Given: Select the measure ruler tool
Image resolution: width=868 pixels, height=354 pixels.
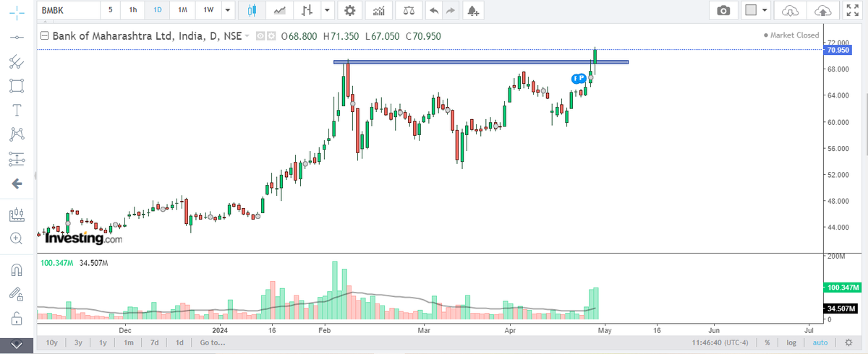Looking at the screenshot, I should 17,215.
